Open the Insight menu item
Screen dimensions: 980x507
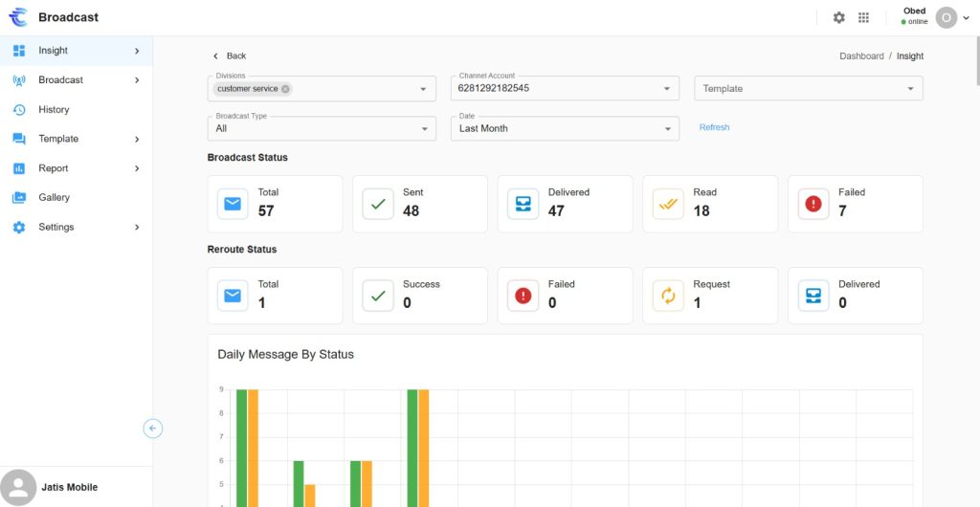77,51
